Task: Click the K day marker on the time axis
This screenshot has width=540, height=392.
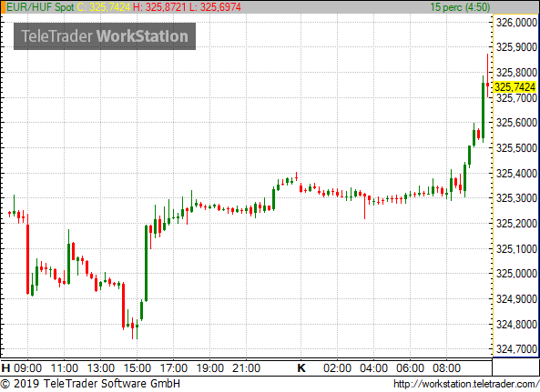Action: (301, 368)
